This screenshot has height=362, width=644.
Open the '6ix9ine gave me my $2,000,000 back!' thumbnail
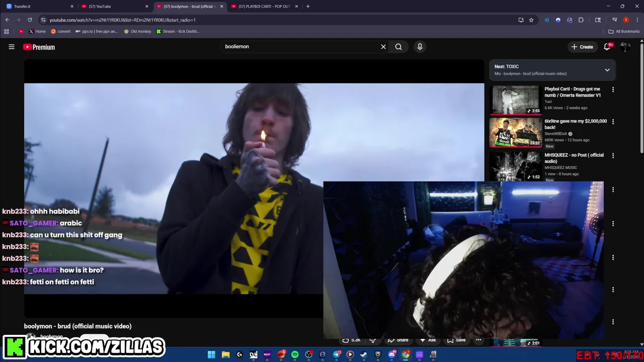[x=516, y=132]
